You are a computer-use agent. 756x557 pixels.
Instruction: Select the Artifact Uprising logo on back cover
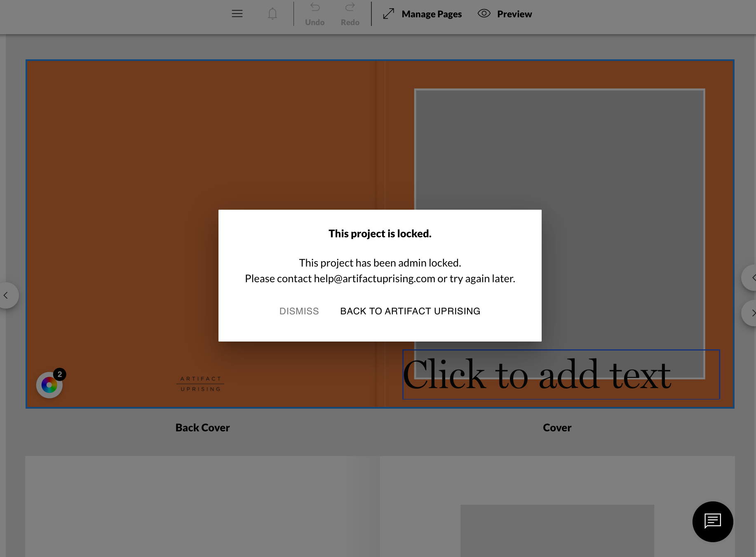point(201,384)
